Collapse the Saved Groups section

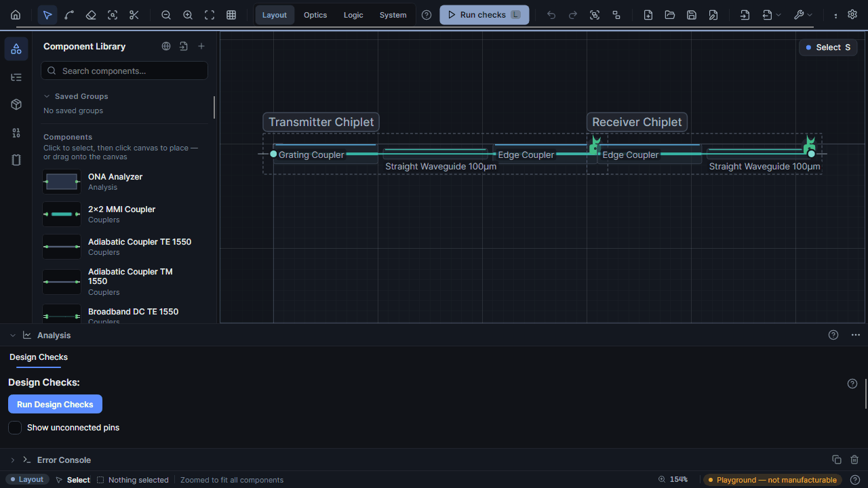[x=47, y=96]
